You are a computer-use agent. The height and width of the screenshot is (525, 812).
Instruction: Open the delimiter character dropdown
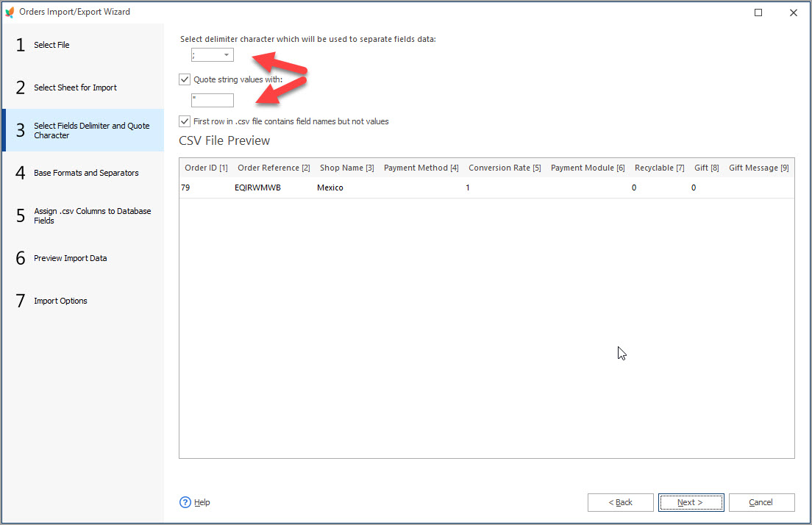tap(227, 55)
